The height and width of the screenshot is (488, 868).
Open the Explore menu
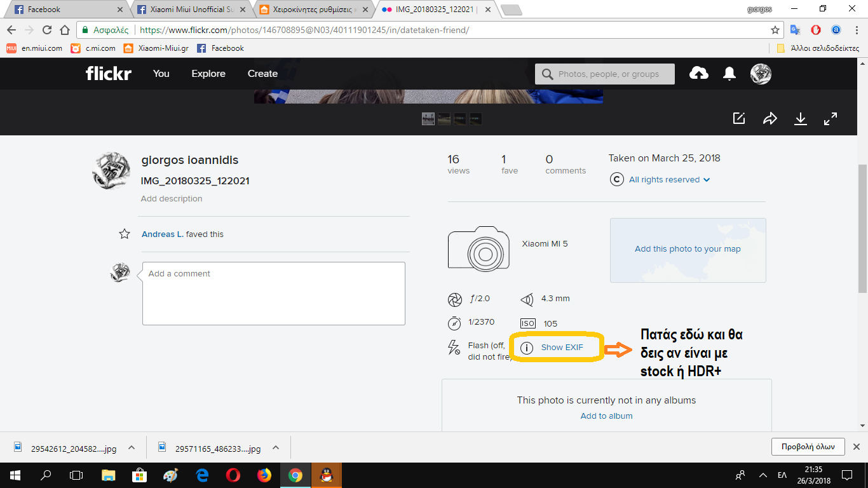[208, 74]
